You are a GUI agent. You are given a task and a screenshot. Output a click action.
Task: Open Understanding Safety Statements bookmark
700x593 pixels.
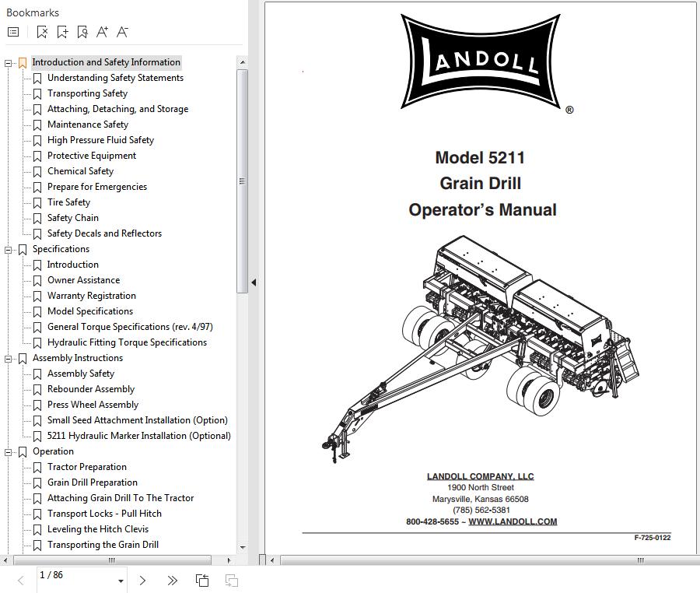click(x=115, y=78)
